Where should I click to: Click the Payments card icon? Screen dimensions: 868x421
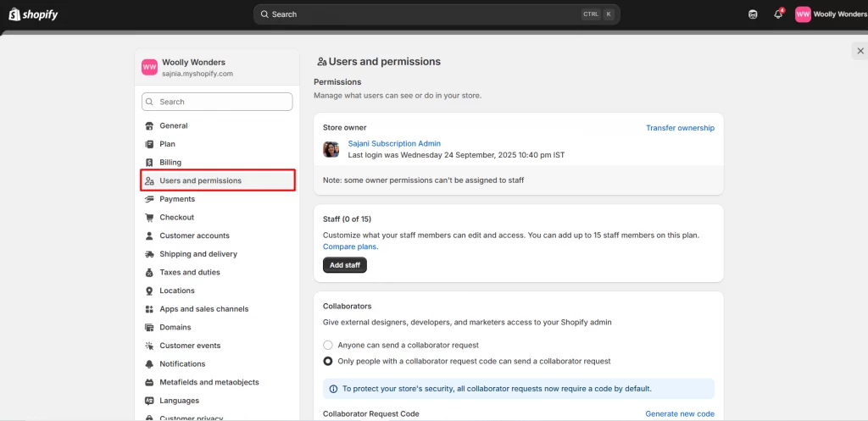149,199
